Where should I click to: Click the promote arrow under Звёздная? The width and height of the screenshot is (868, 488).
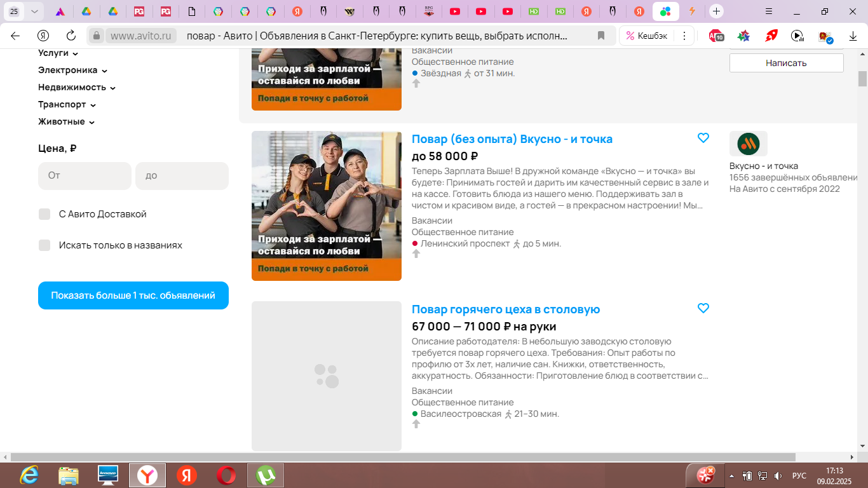pos(416,83)
